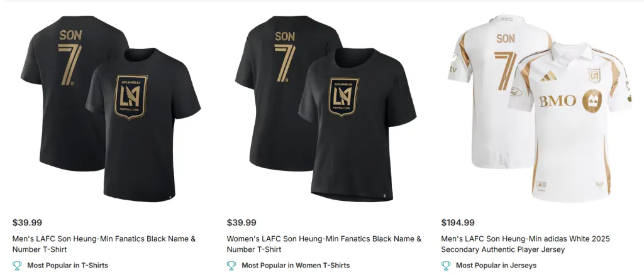Click the $194.99 jersey price

(x=458, y=222)
